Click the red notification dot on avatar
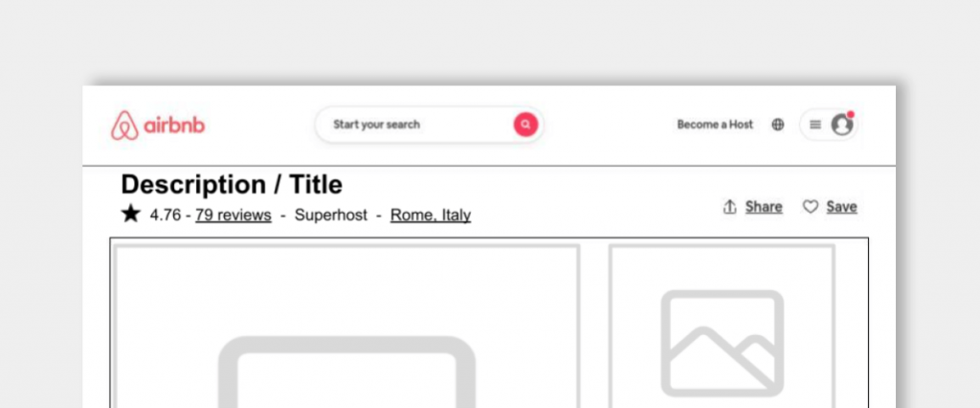Image resolution: width=980 pixels, height=408 pixels. point(851,114)
